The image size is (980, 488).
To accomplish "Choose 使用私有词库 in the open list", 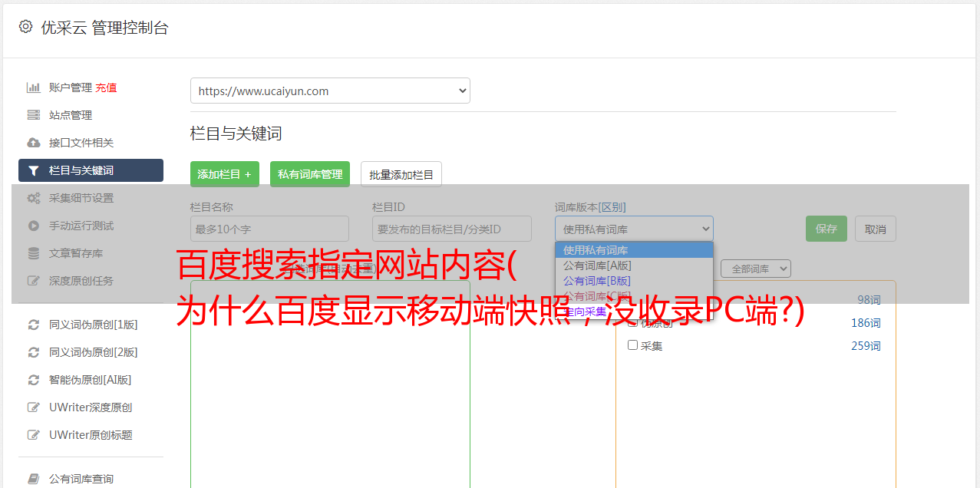I will tap(634, 250).
